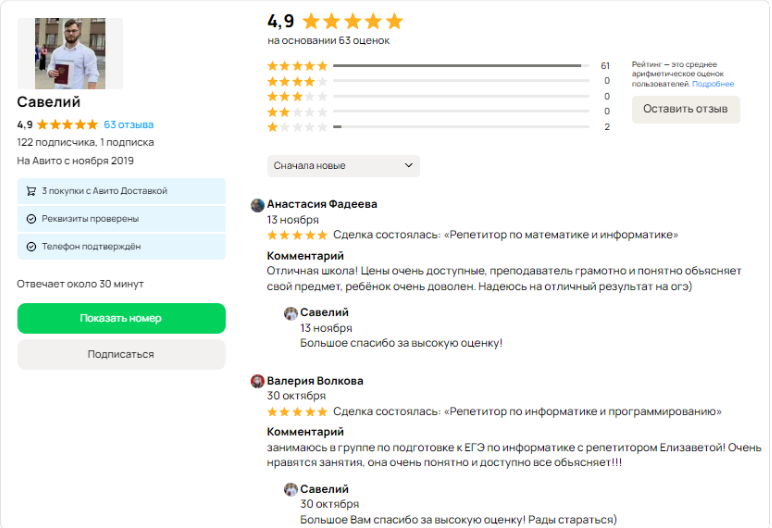
Task: Click the checkmark icon beside Реквизиты проверены
Action: [31, 219]
